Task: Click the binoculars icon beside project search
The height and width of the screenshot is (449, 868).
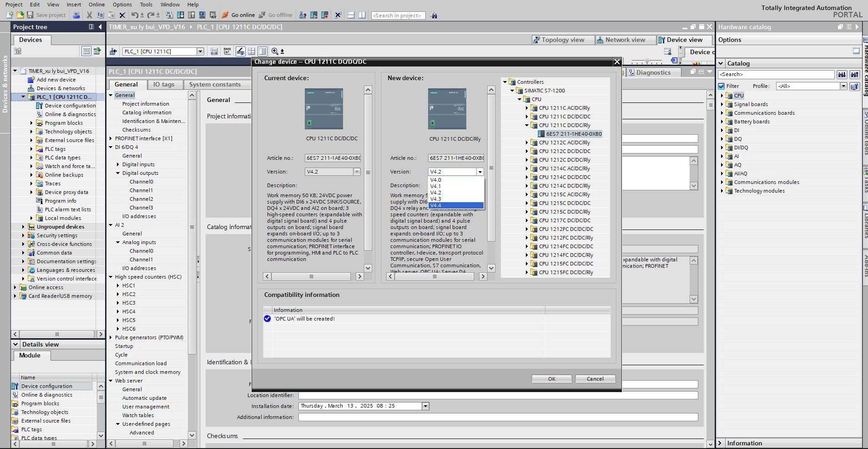Action: [434, 15]
